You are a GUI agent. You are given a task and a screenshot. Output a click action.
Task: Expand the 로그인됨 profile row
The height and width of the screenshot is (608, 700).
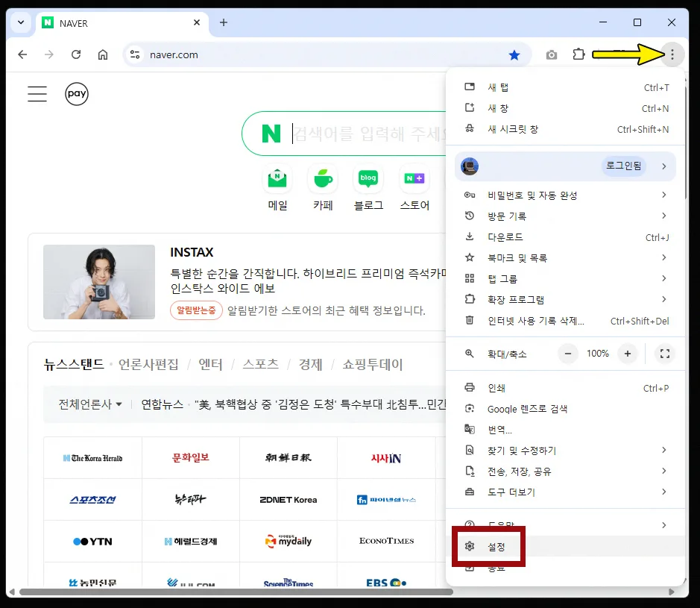pyautogui.click(x=565, y=166)
